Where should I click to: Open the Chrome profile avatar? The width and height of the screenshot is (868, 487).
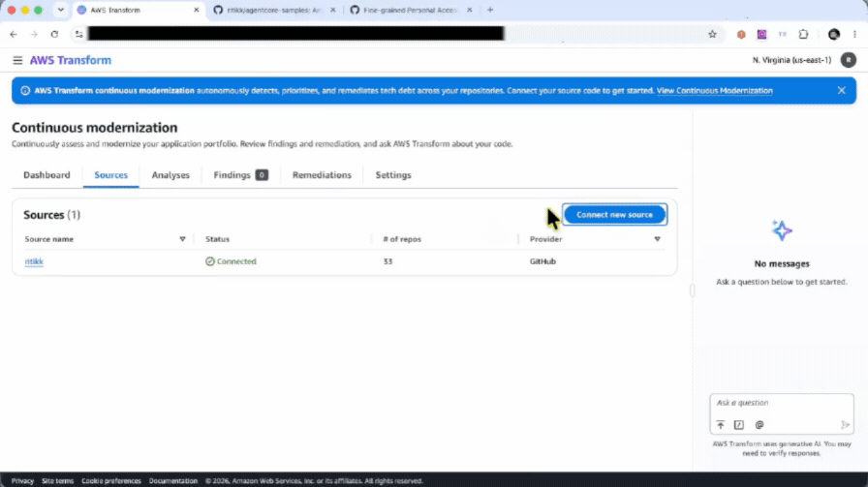tap(834, 34)
